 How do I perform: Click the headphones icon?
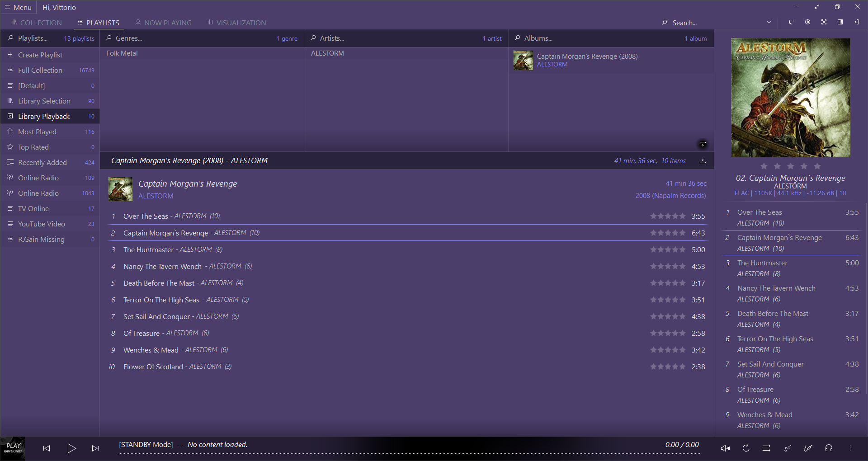coord(829,448)
